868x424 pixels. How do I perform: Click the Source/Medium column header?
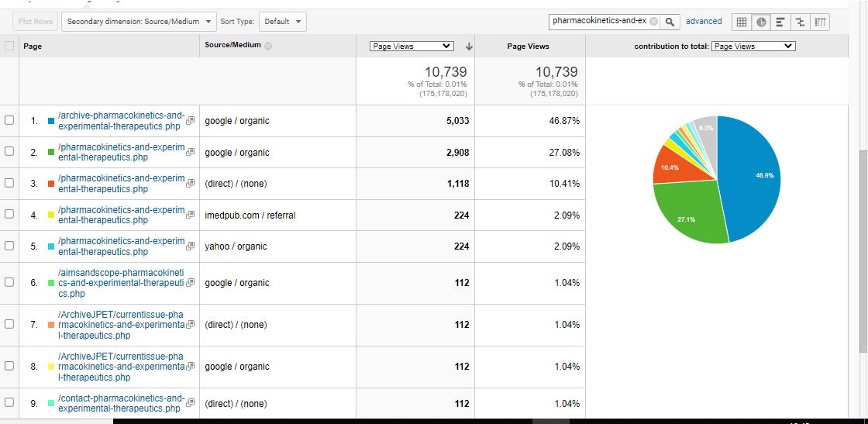coord(232,46)
